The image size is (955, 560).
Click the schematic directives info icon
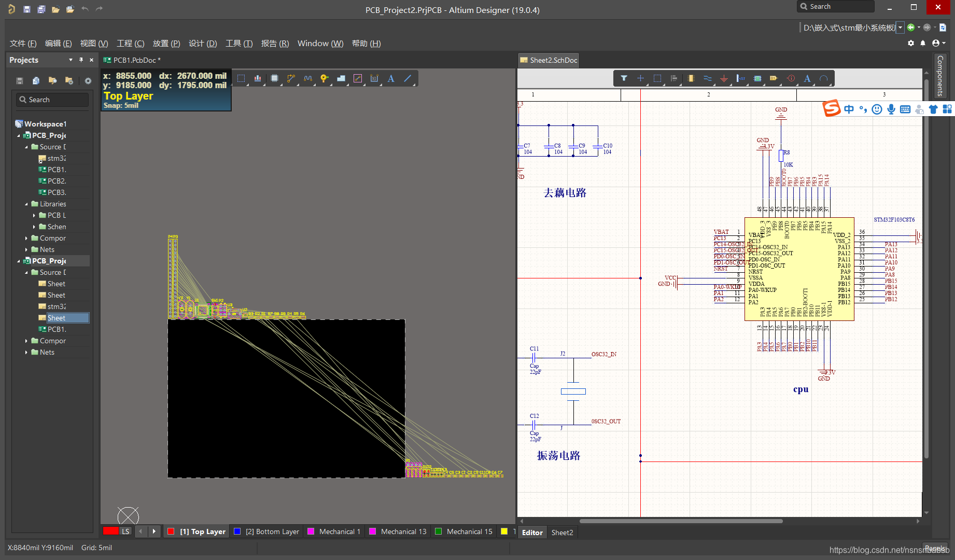pos(791,78)
